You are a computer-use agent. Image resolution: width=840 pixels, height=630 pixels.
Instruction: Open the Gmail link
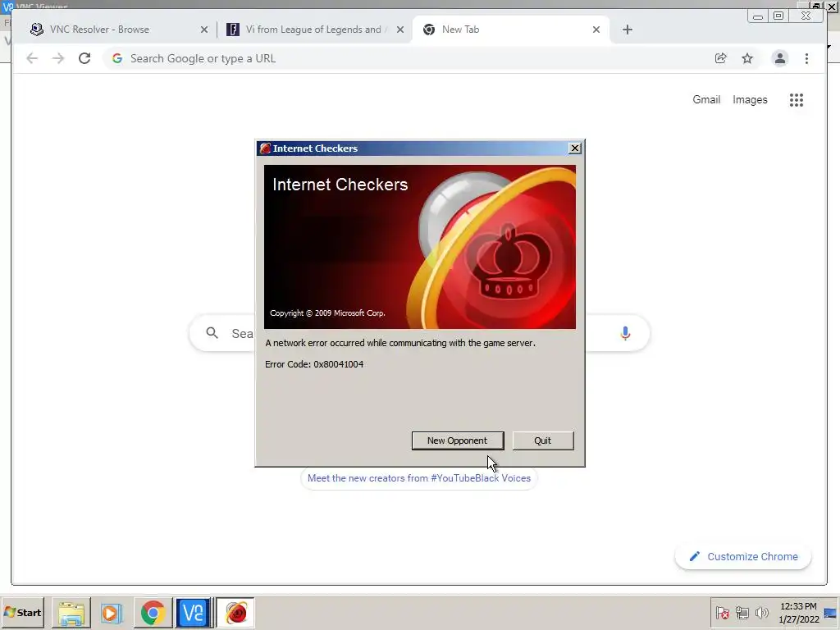coord(706,99)
